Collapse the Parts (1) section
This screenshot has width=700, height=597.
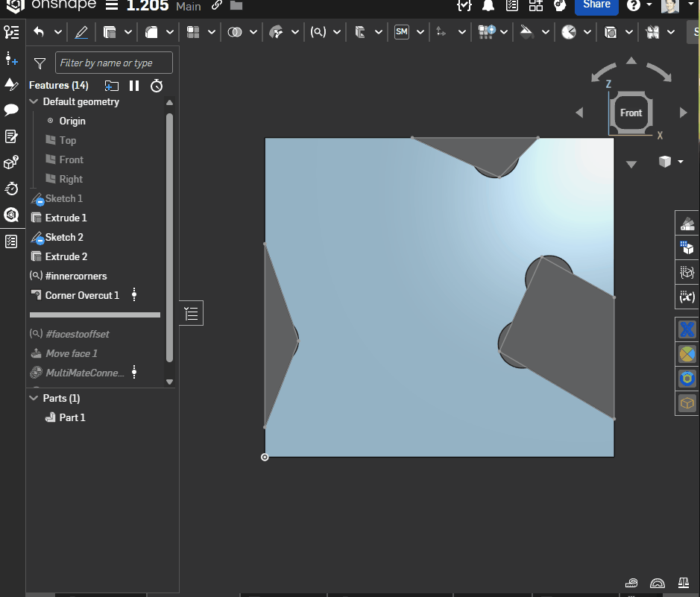click(x=34, y=399)
